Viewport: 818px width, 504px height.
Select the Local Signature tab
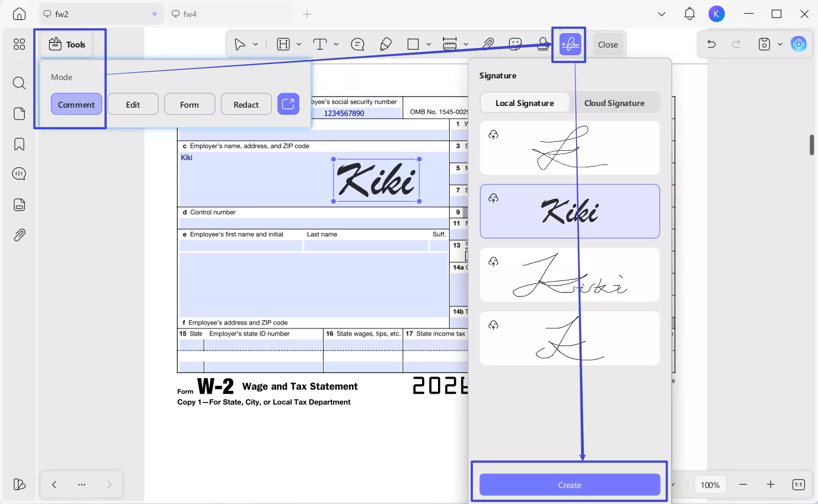point(525,103)
